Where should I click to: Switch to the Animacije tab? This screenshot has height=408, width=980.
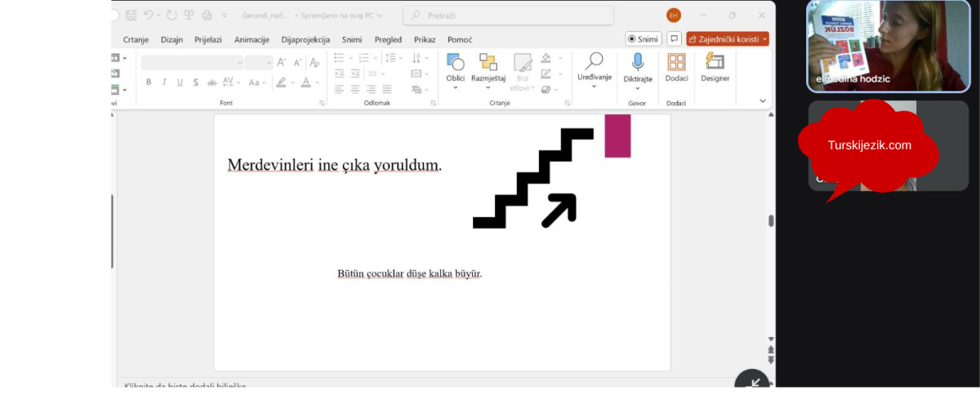(252, 39)
